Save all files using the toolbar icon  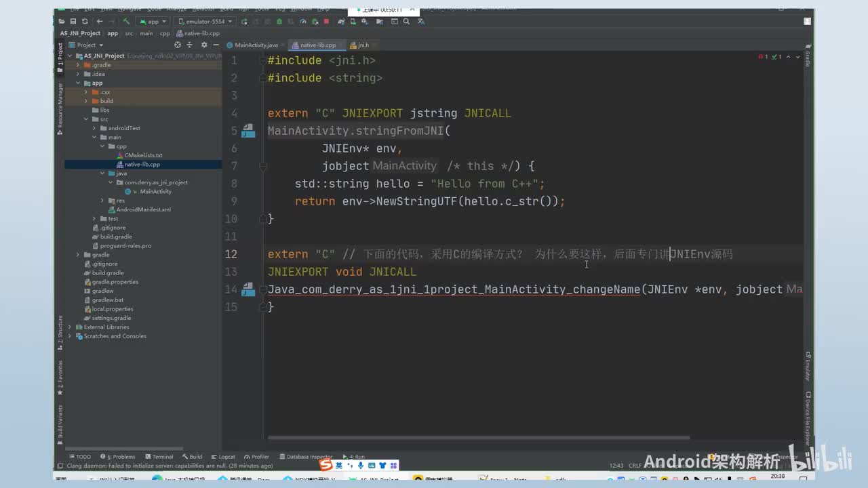coord(74,22)
